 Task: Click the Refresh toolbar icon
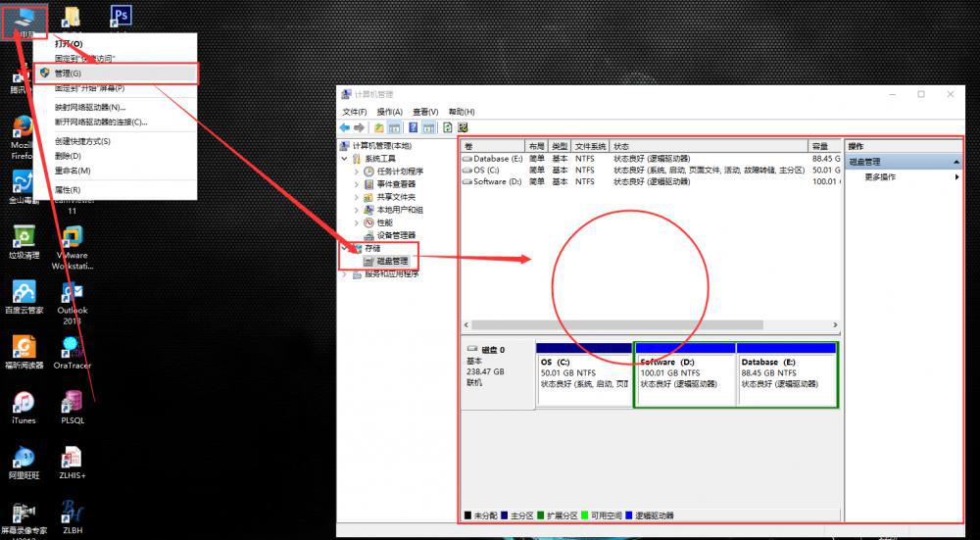[x=448, y=127]
